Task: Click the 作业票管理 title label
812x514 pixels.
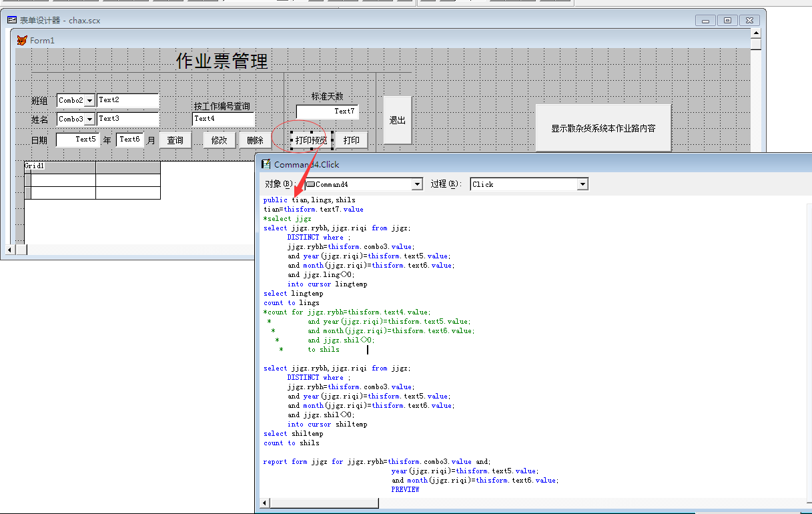Action: 222,61
